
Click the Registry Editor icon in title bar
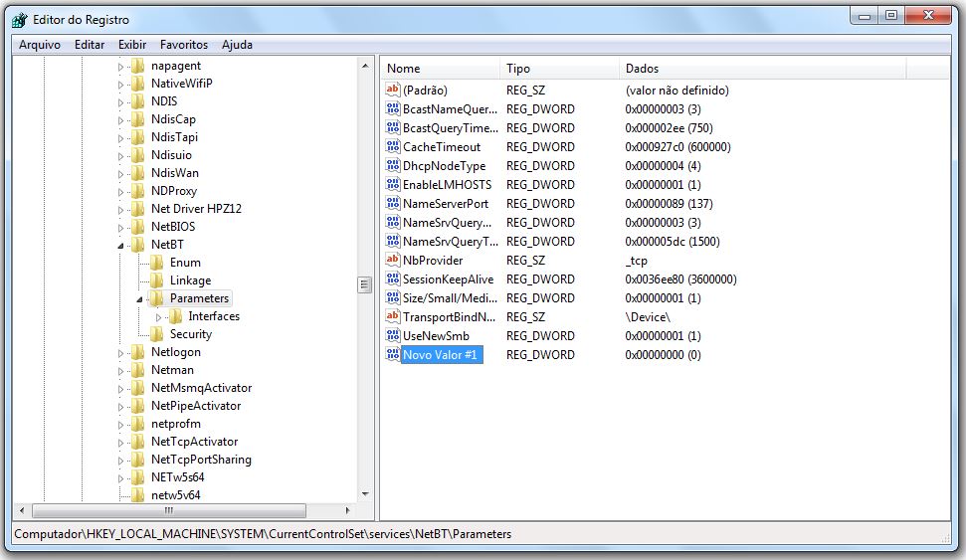tap(19, 19)
